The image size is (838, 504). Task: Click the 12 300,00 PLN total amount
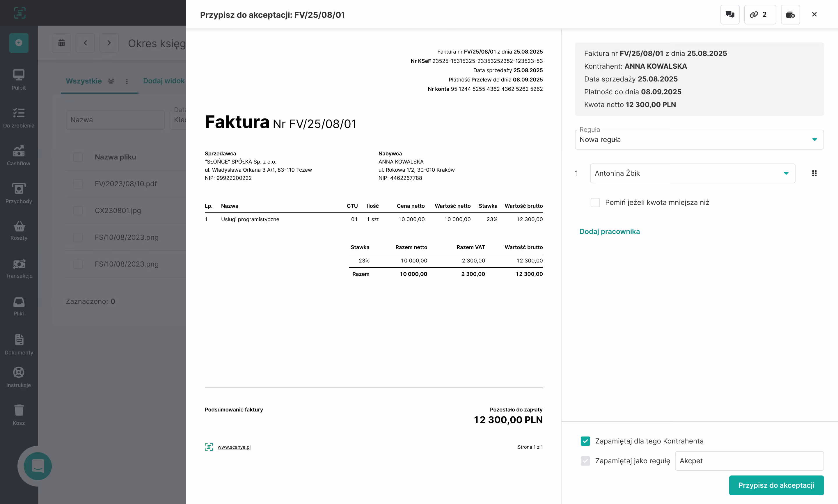[508, 420]
